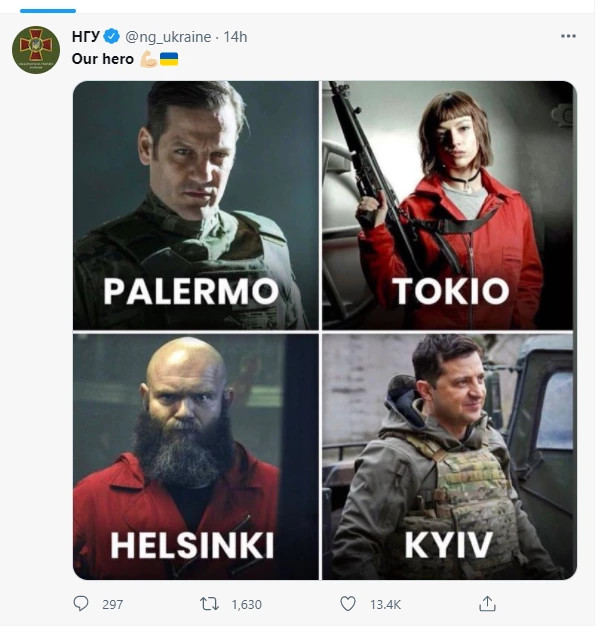Open the three-dot more options menu
The image size is (609, 626).
(x=568, y=36)
